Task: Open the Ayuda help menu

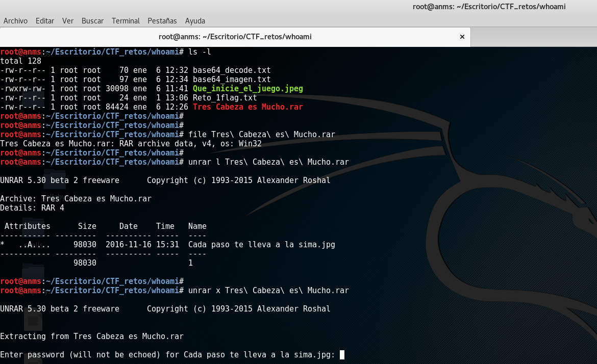Action: 195,21
